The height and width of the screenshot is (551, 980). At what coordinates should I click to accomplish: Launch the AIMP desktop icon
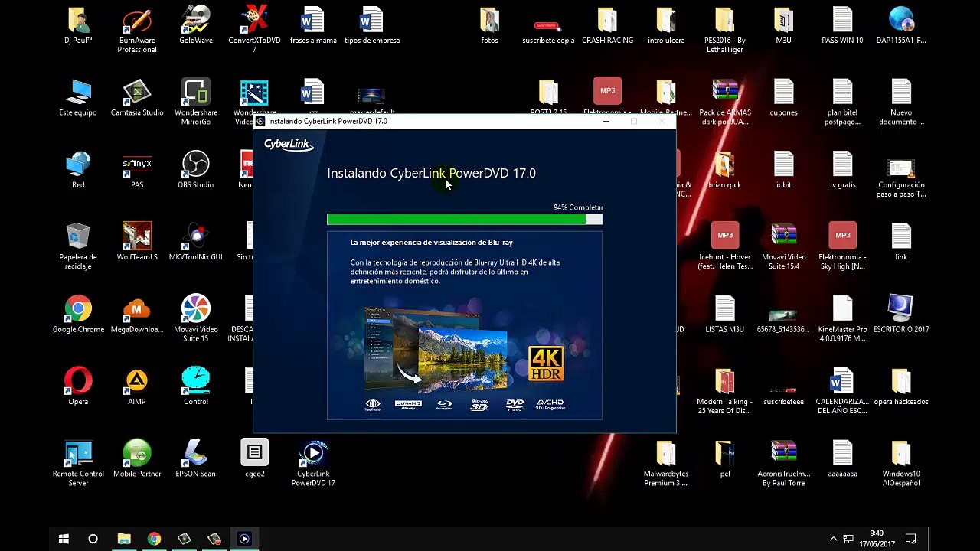(137, 386)
